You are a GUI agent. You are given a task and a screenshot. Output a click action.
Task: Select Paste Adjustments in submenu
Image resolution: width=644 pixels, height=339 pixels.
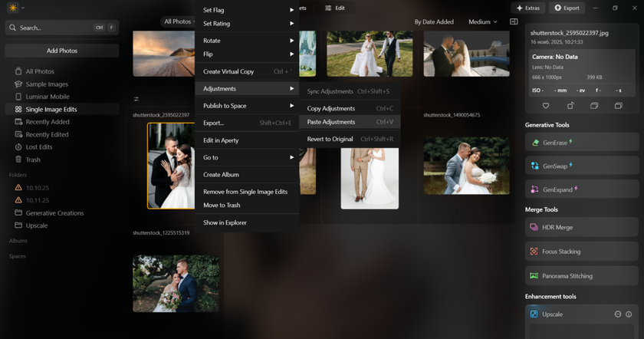350,122
